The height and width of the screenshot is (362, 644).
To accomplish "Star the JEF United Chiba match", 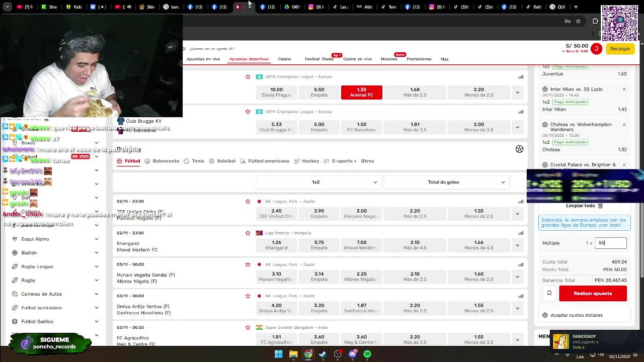I will [248, 202].
